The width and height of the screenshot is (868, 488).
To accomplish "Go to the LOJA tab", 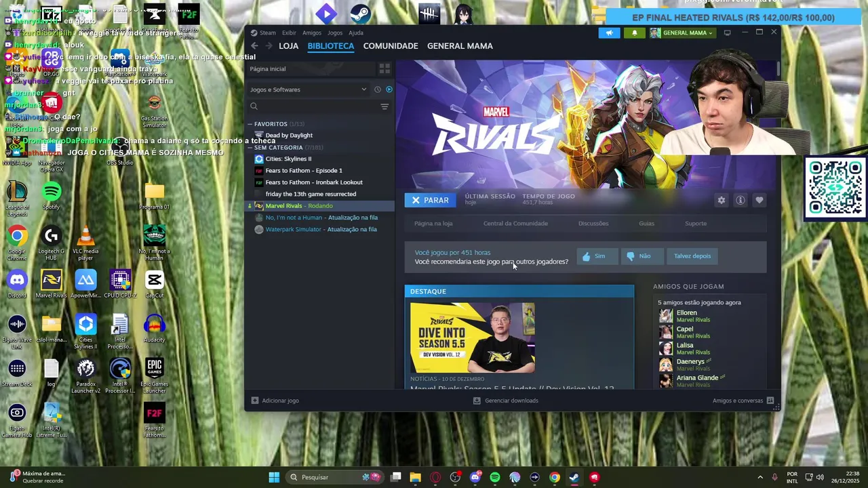I will [288, 46].
